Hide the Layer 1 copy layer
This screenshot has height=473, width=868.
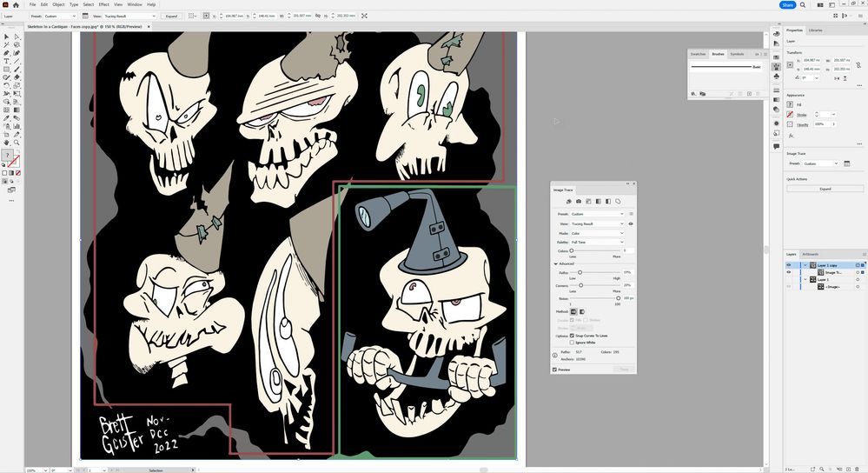pos(789,265)
